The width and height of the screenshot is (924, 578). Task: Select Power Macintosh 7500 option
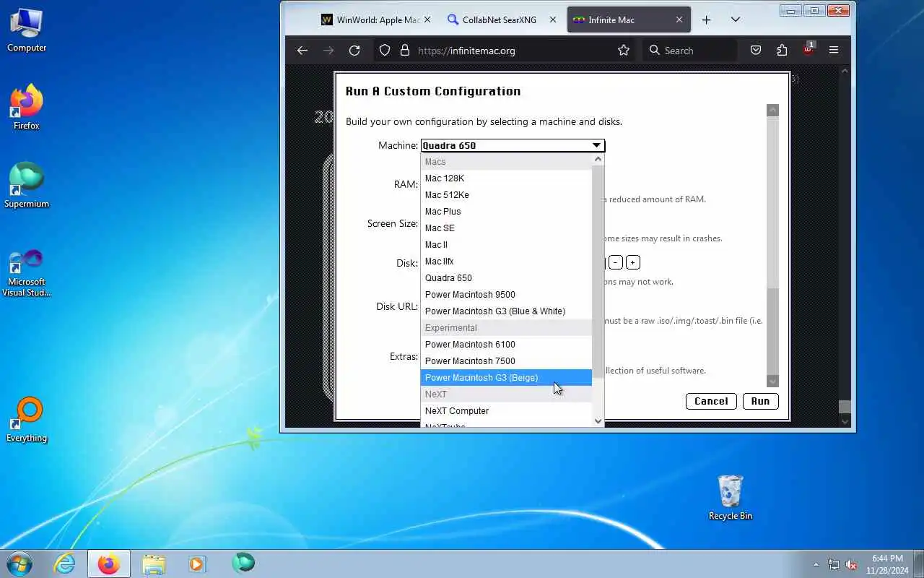pos(506,361)
